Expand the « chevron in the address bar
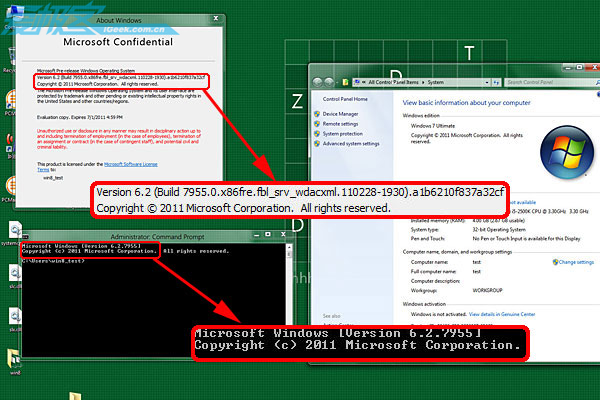The width and height of the screenshot is (600, 400). point(364,82)
